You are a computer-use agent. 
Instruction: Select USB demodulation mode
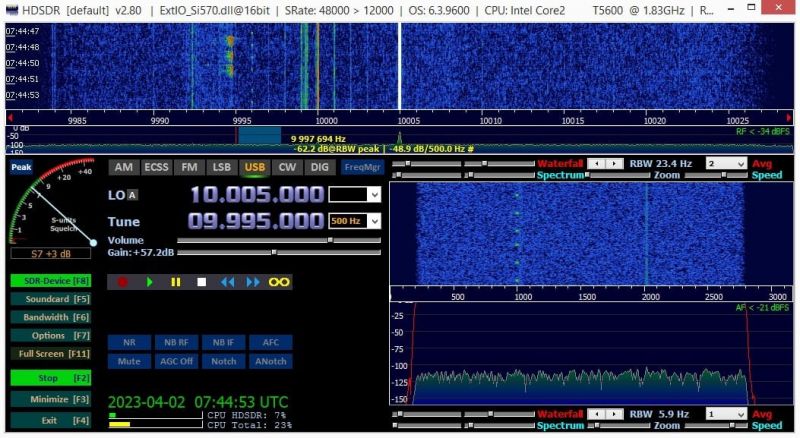coord(254,167)
